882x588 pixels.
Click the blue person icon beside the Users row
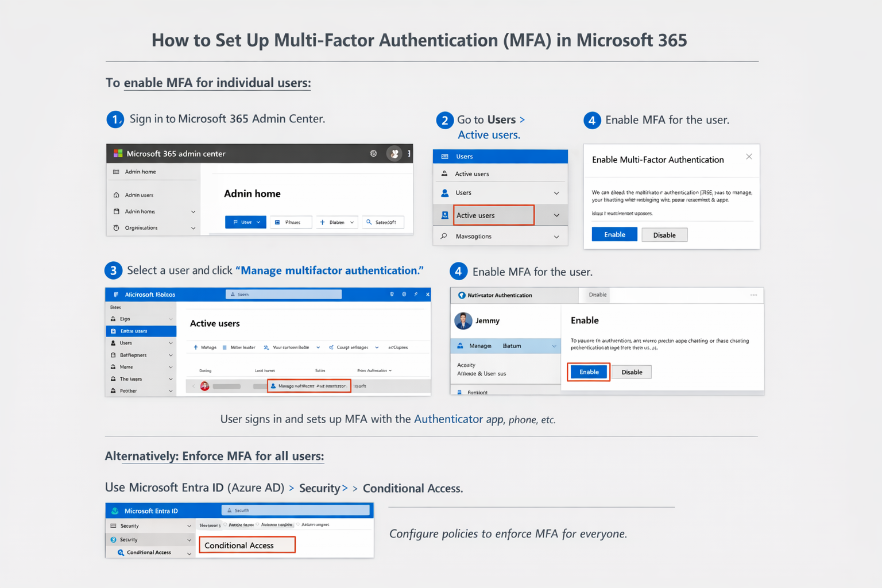point(445,193)
